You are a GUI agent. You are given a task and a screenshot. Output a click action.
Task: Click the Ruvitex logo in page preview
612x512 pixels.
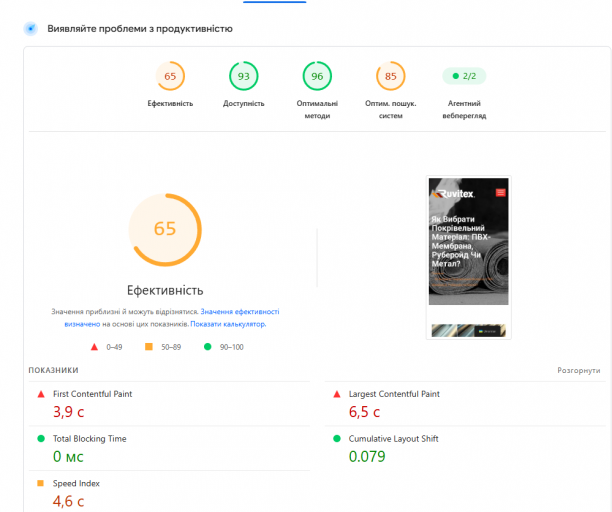coord(453,194)
